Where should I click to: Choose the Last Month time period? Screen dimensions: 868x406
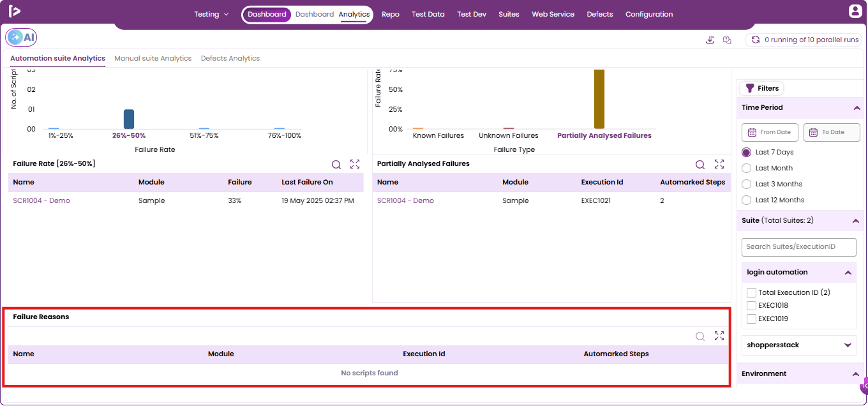pyautogui.click(x=746, y=169)
